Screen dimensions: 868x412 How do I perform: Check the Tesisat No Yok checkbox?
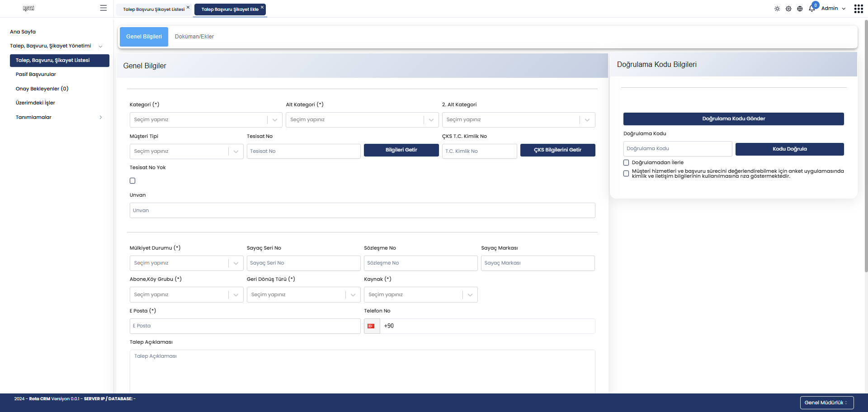(x=132, y=181)
